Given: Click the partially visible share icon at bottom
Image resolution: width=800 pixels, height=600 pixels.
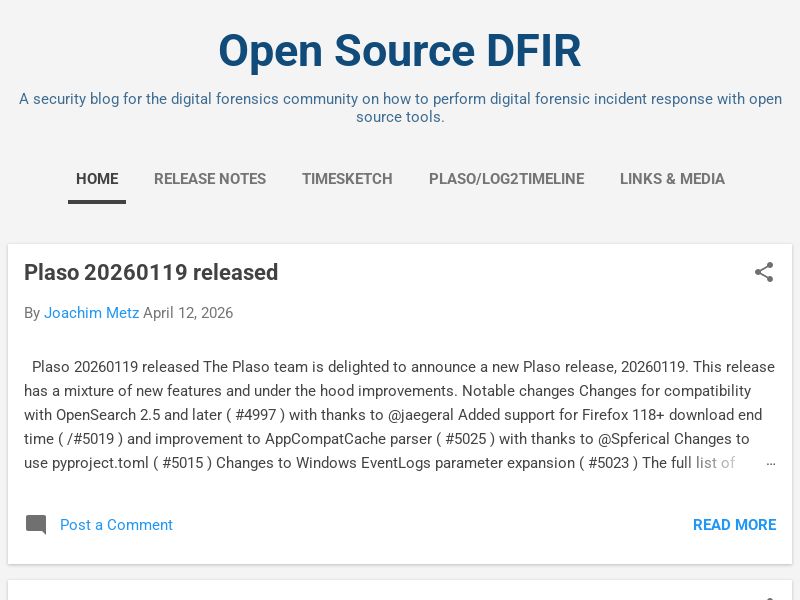Looking at the screenshot, I should [x=764, y=596].
